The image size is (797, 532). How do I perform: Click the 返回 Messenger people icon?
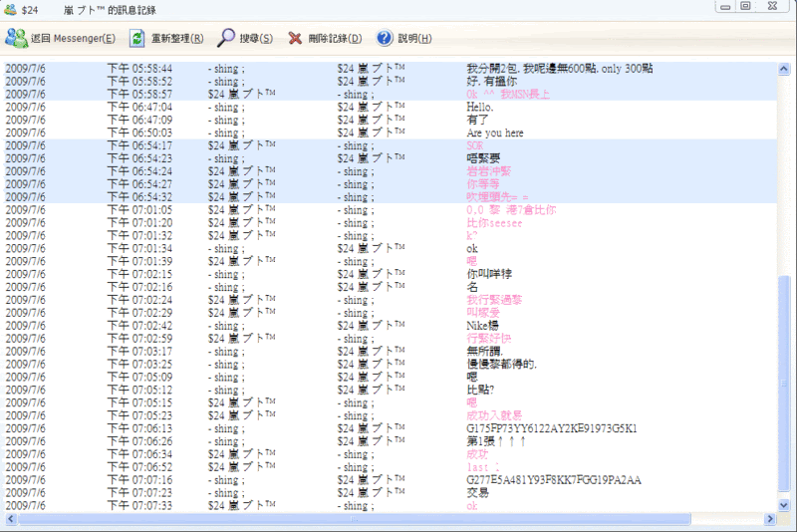(x=17, y=38)
